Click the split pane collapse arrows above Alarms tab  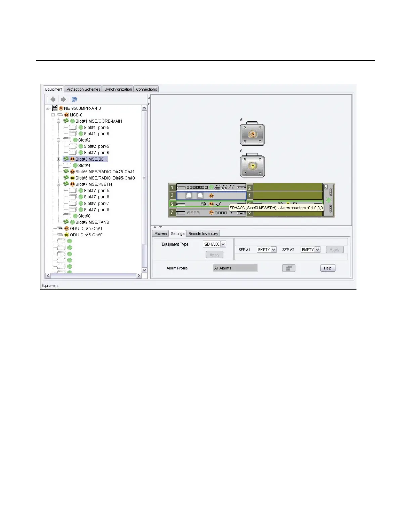tap(158, 227)
